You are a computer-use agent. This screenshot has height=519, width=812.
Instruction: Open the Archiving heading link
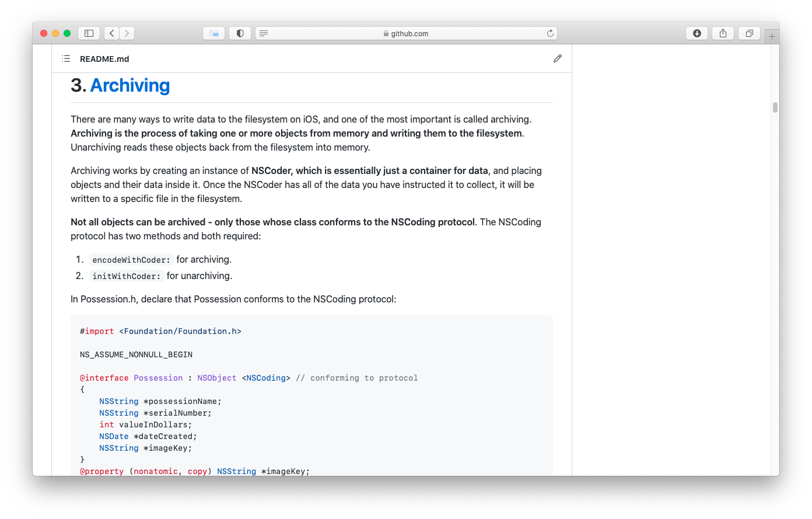[x=130, y=85]
